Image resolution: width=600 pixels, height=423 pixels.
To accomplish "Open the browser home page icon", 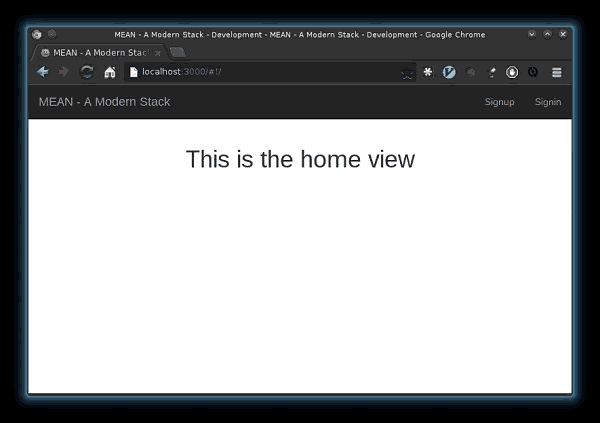I will (x=110, y=72).
